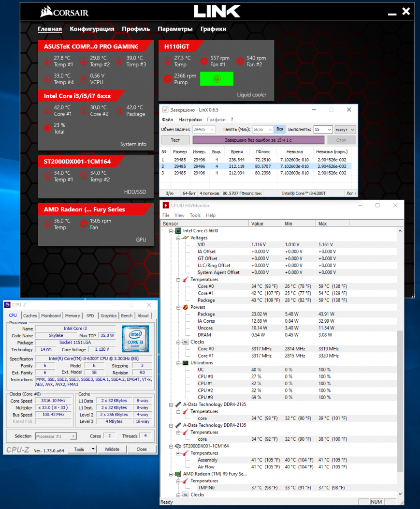The image size is (420, 509).
Task: Open the CPU-Z Tools dropdown arrow
Action: (x=93, y=449)
